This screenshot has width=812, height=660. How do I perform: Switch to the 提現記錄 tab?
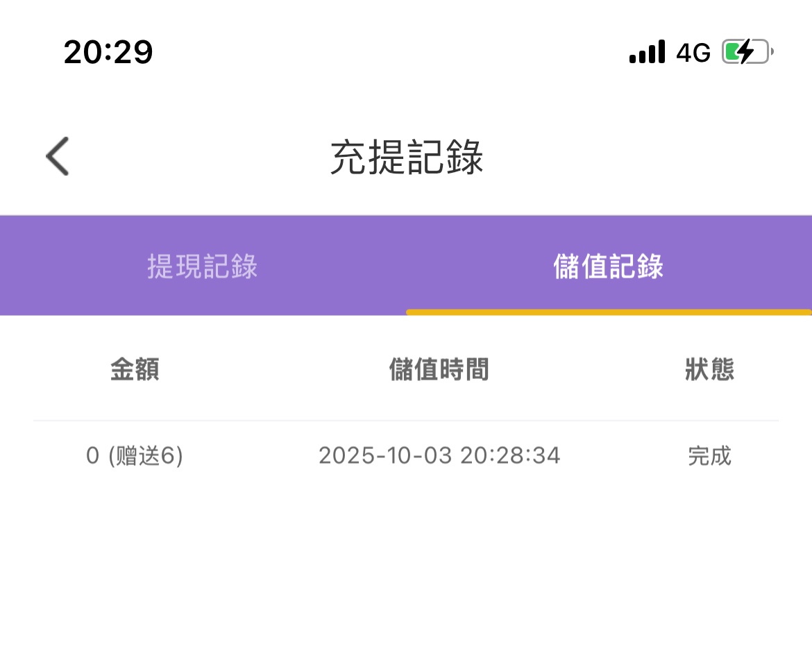tap(202, 267)
